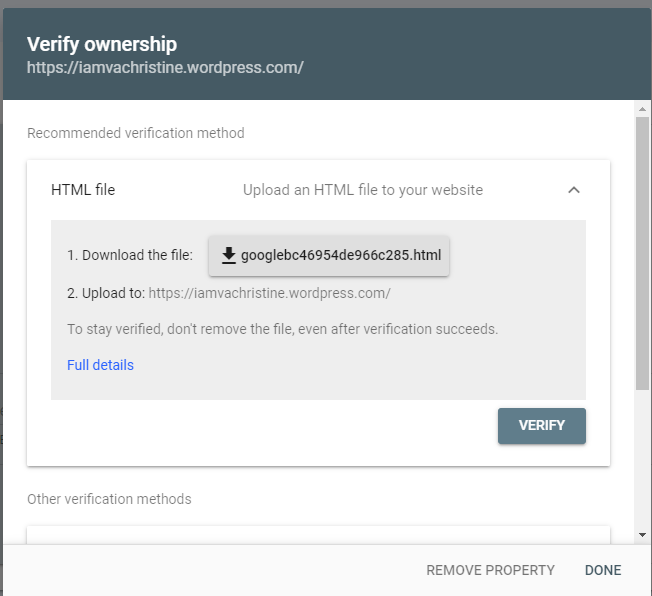Click 'Upload an HTML file to your website' description
This screenshot has height=596, width=652.
(x=362, y=190)
